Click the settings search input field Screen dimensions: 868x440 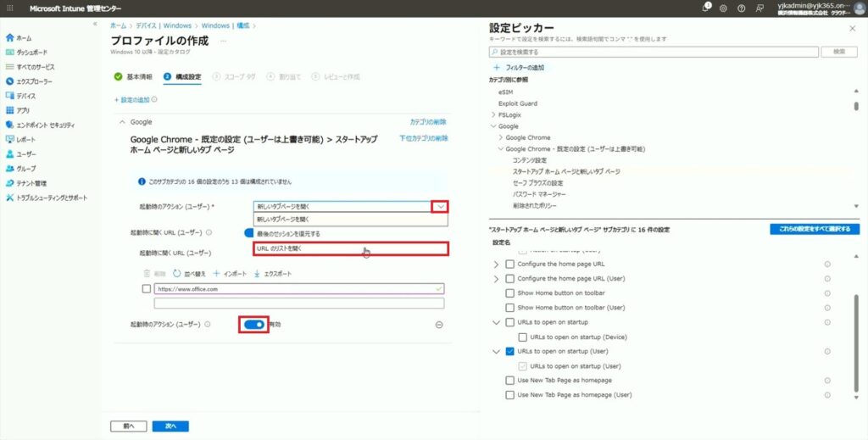coord(653,52)
